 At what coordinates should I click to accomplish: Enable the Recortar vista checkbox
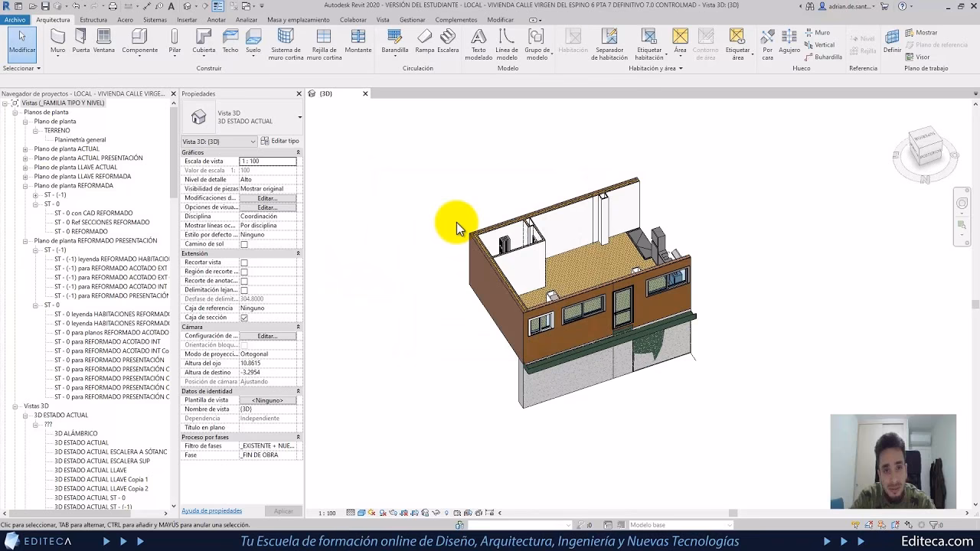(x=243, y=262)
